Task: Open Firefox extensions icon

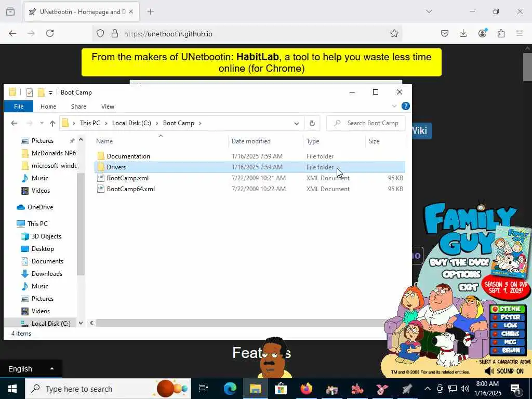Action: pyautogui.click(x=501, y=33)
